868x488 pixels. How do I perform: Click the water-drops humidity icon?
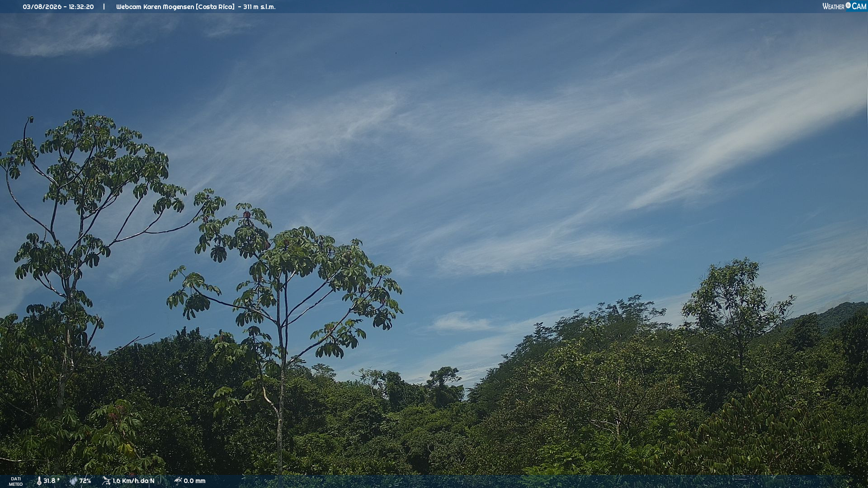73,481
